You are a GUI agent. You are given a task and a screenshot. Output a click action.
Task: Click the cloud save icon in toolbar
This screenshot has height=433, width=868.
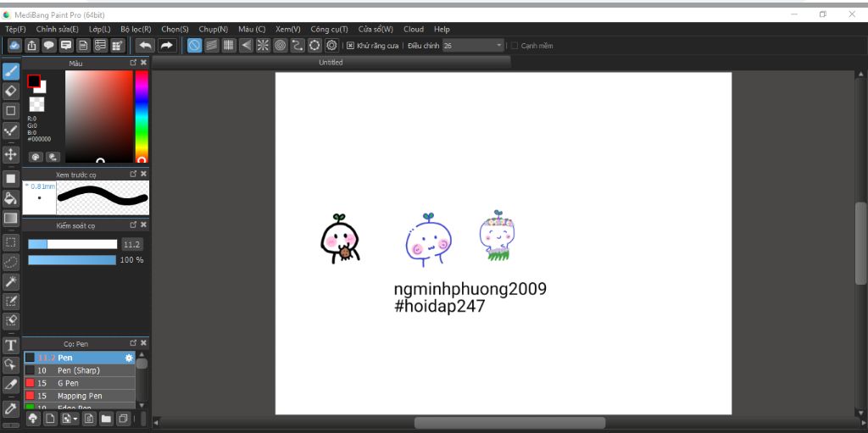[x=15, y=46]
